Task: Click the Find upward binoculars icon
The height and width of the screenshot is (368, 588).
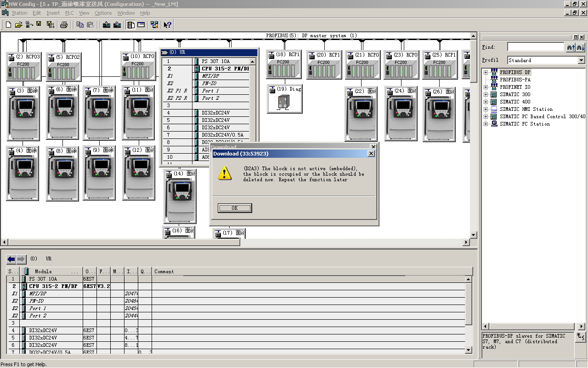Action: [571, 47]
